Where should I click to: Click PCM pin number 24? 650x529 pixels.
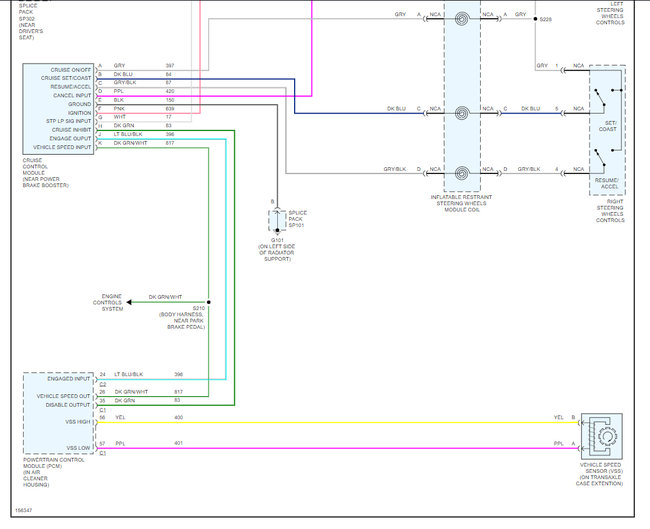pos(102,374)
